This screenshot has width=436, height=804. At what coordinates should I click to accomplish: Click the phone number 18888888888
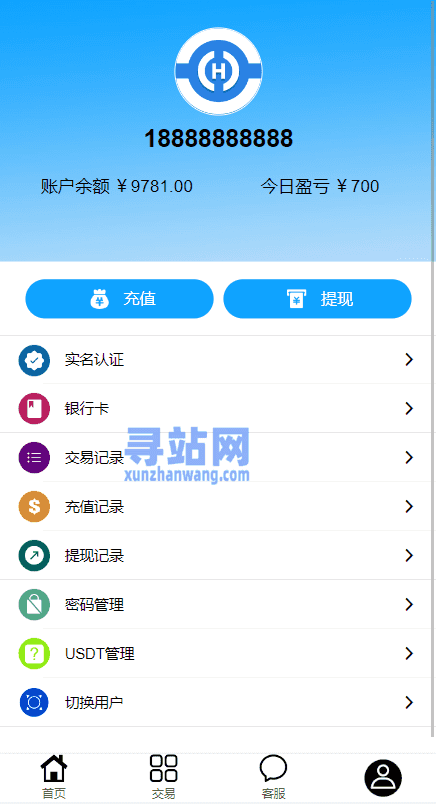(x=219, y=138)
